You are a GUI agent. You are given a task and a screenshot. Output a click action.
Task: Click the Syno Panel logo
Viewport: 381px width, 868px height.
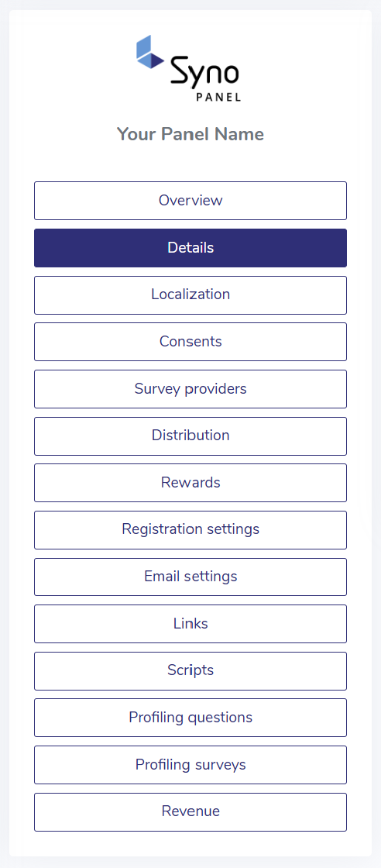coord(189,68)
